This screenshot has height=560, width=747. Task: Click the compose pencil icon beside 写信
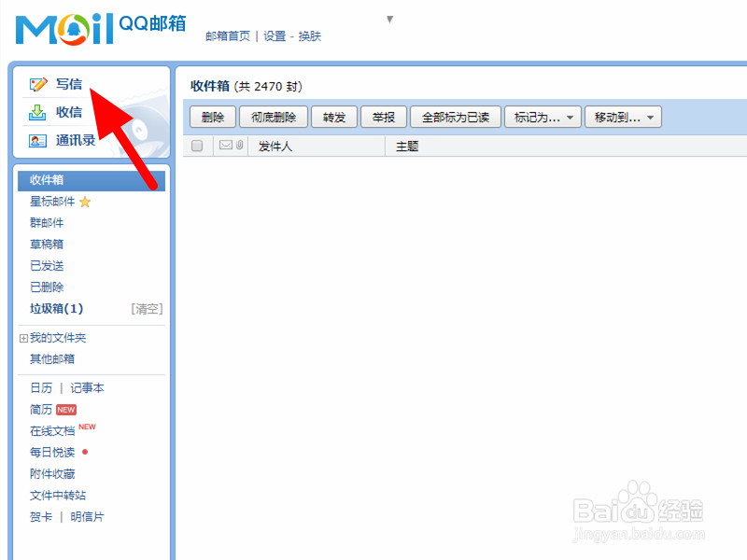[x=38, y=84]
